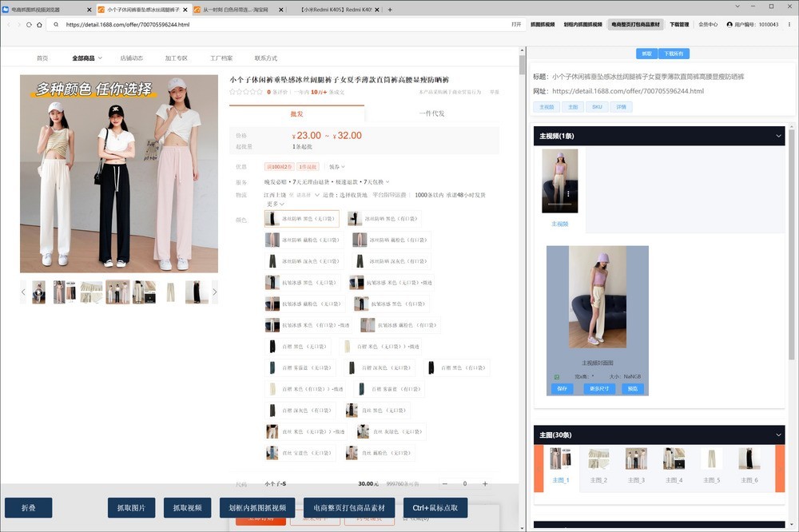Switch to the 一件代发 tab
This screenshot has width=799, height=532.
(431, 113)
